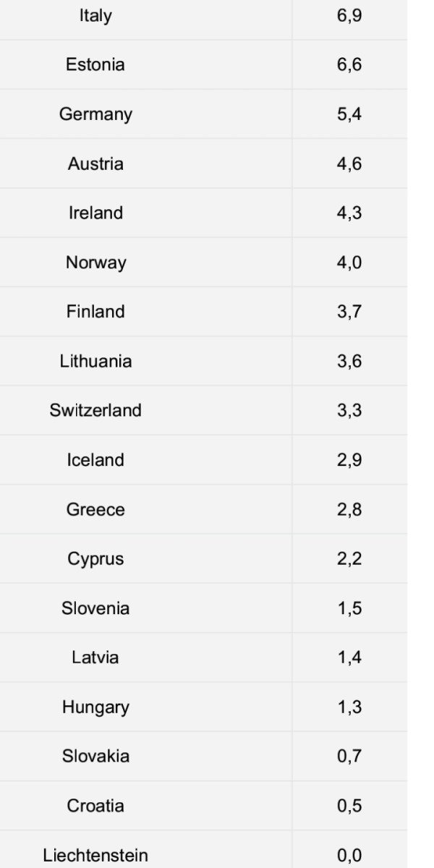The image size is (434, 868).
Task: Select the Iceland row label
Action: tap(95, 460)
